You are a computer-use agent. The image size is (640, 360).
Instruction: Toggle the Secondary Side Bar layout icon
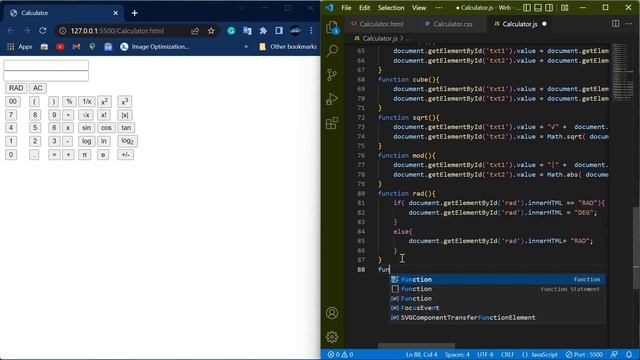(549, 8)
